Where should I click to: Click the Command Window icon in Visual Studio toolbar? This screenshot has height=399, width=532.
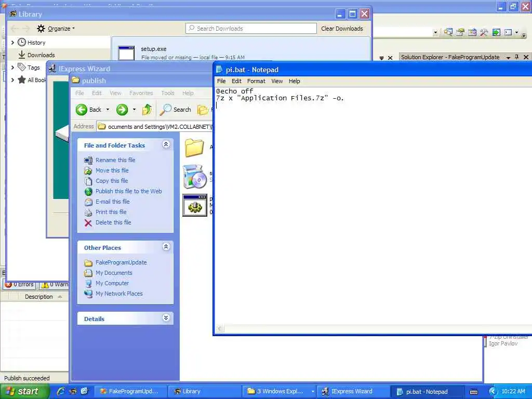coord(508,32)
